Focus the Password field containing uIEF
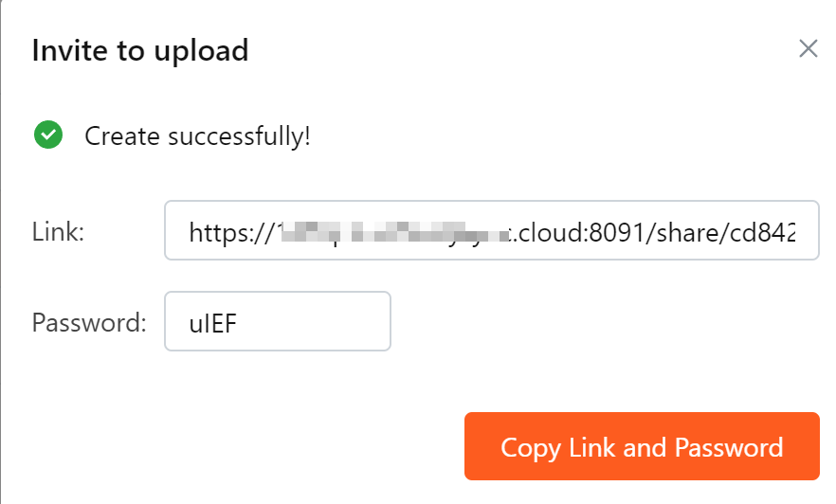Screen dimensions: 836x504 tap(277, 321)
